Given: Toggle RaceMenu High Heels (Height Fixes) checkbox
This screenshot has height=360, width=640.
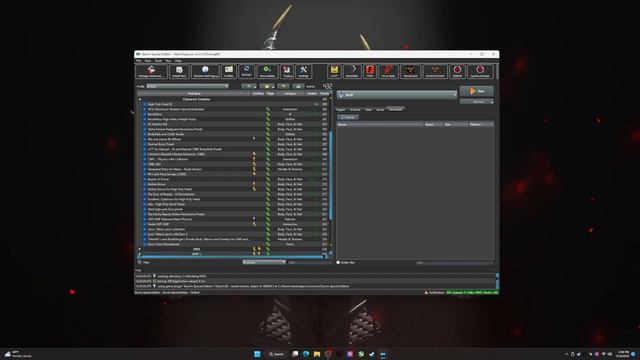Looking at the screenshot, I should [x=144, y=119].
